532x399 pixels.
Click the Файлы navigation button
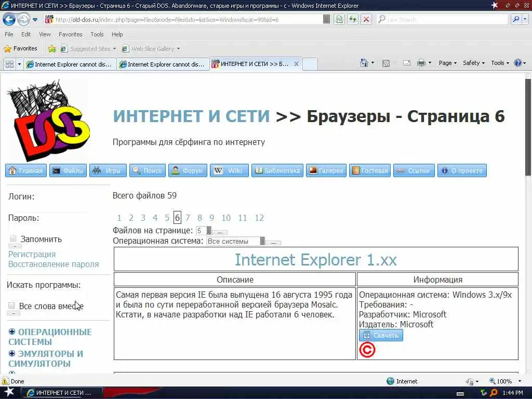pyautogui.click(x=68, y=170)
